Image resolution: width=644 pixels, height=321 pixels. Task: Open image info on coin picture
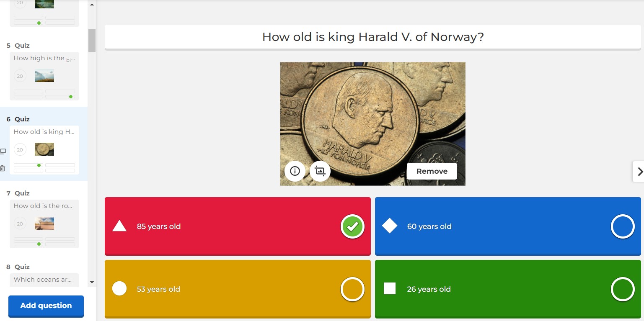pyautogui.click(x=295, y=171)
